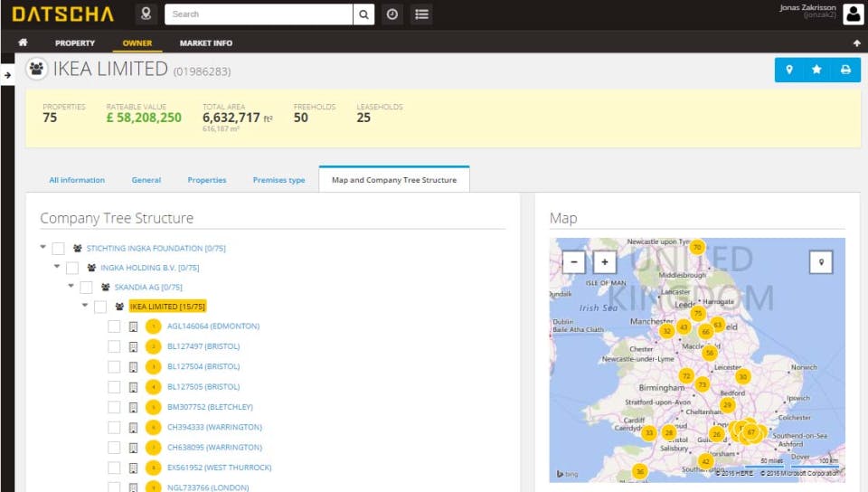Click the blue map pin button
The height and width of the screenshot is (492, 868).
(789, 70)
